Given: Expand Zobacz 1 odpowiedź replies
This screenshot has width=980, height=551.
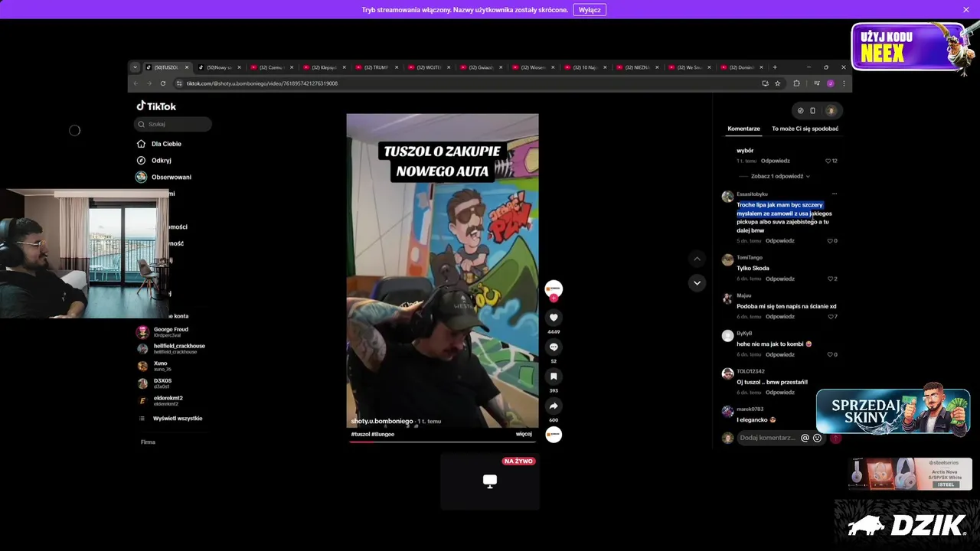Looking at the screenshot, I should [779, 176].
